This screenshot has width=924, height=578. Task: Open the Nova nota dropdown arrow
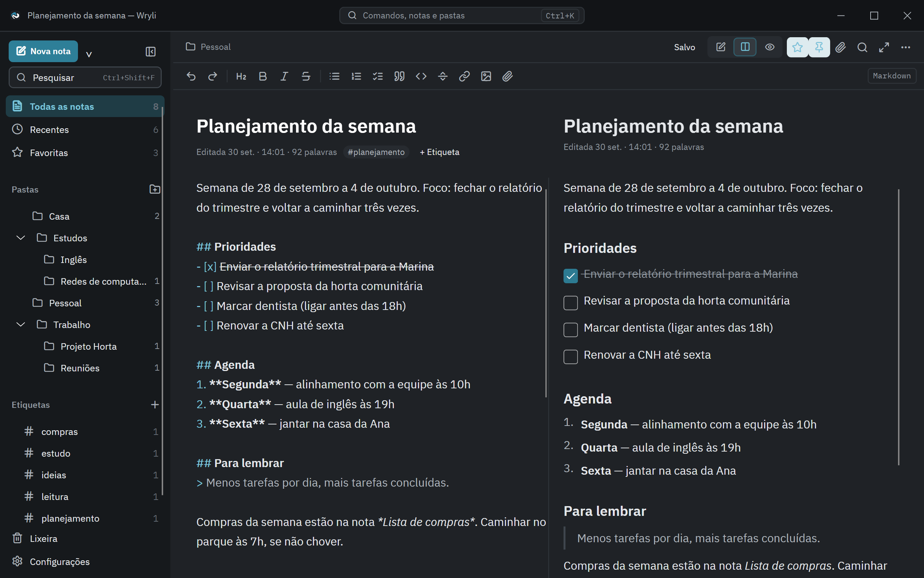click(x=89, y=54)
